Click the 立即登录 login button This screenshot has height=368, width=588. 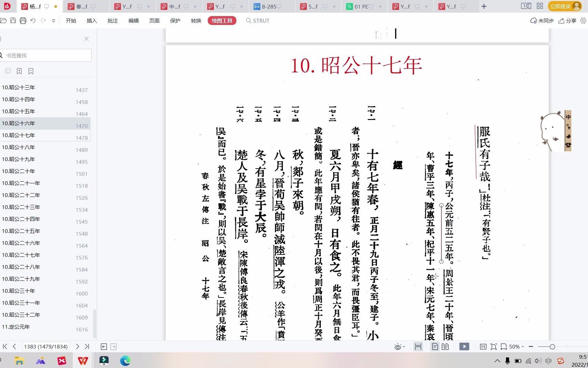(x=565, y=6)
